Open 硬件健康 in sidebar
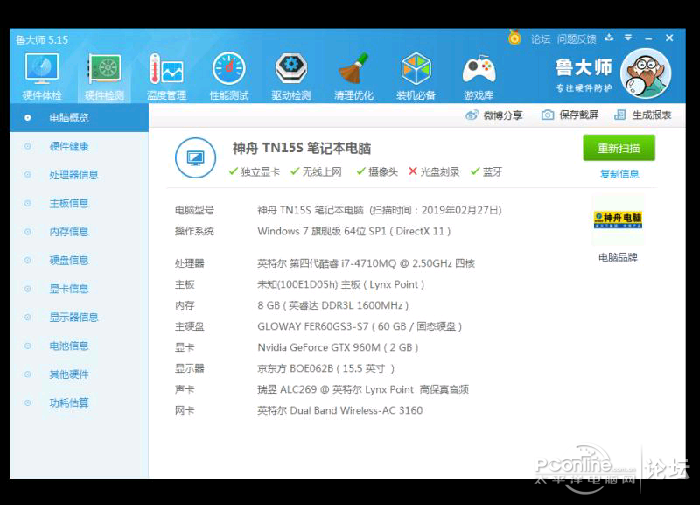The height and width of the screenshot is (505, 700). (69, 146)
